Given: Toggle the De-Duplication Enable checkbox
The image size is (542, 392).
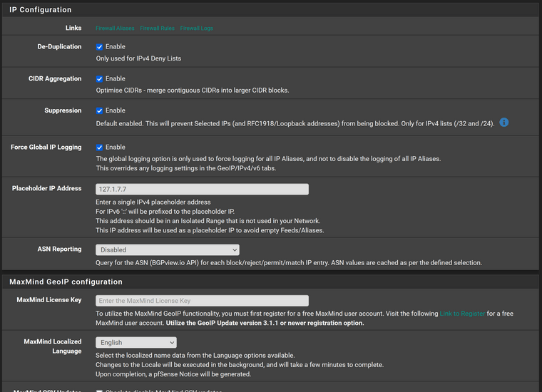Looking at the screenshot, I should (99, 47).
